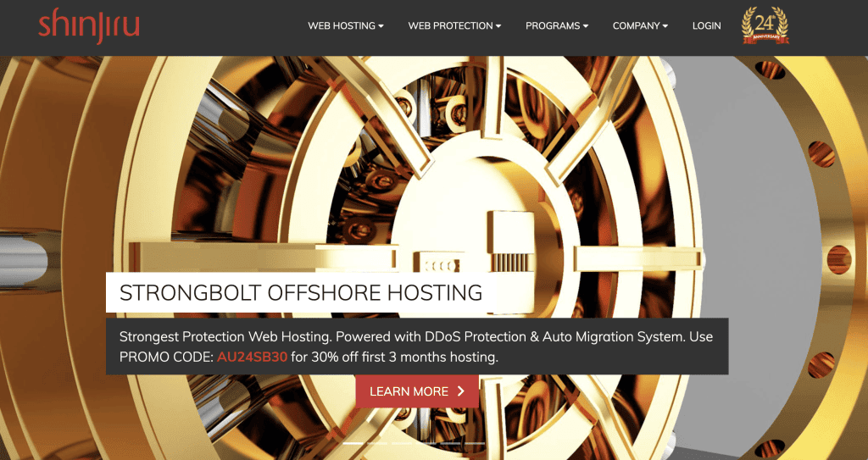Select the third carousel slide indicator

[x=401, y=443]
